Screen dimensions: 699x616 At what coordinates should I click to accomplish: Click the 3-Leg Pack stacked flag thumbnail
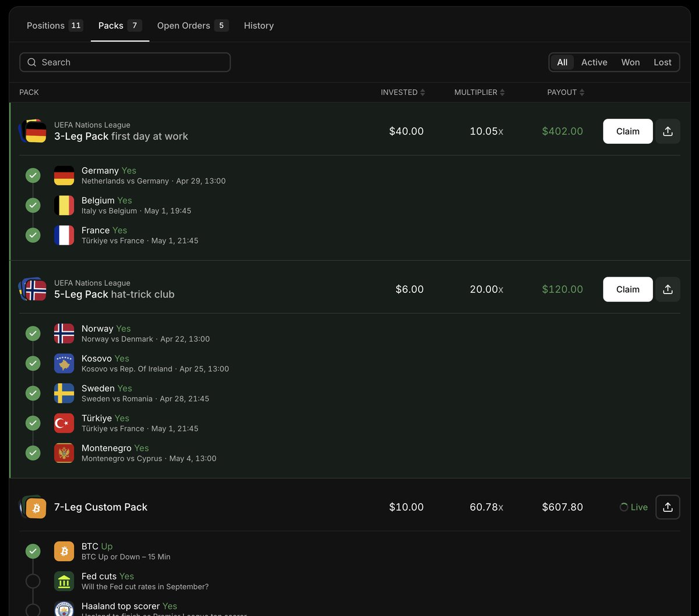point(33,131)
